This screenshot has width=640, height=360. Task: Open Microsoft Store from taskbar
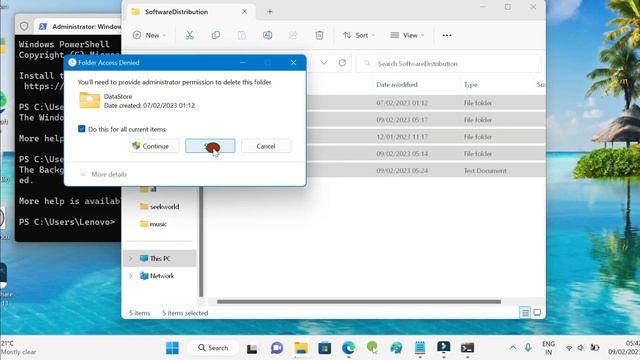tap(324, 348)
